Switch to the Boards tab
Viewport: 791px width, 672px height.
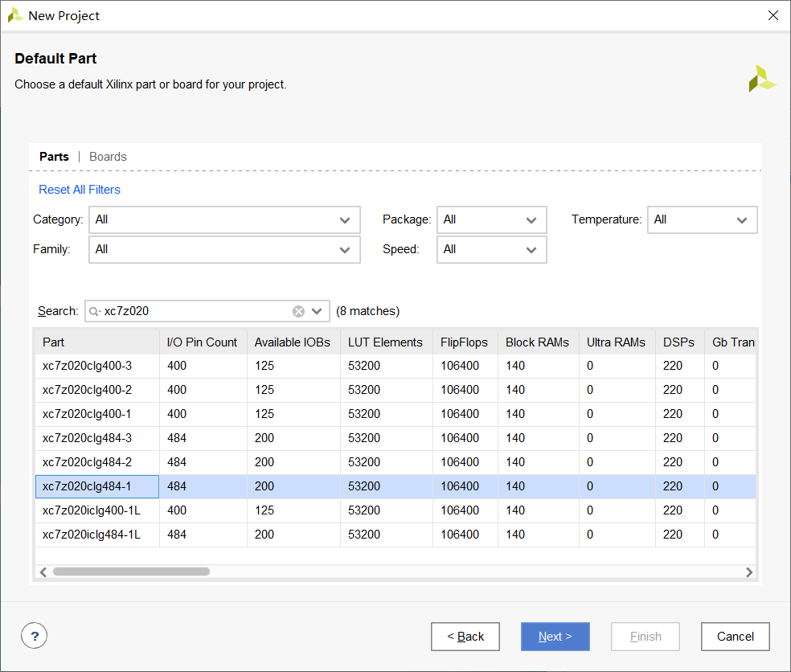pos(108,157)
